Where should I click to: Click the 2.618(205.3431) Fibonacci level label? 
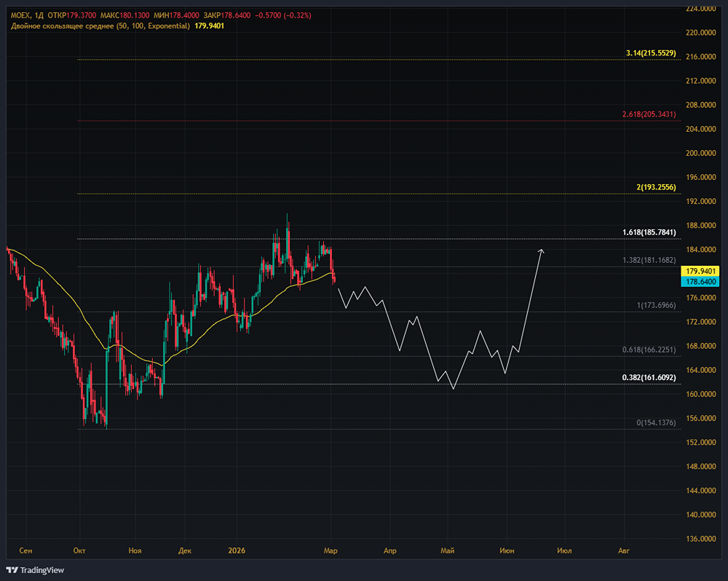point(649,114)
